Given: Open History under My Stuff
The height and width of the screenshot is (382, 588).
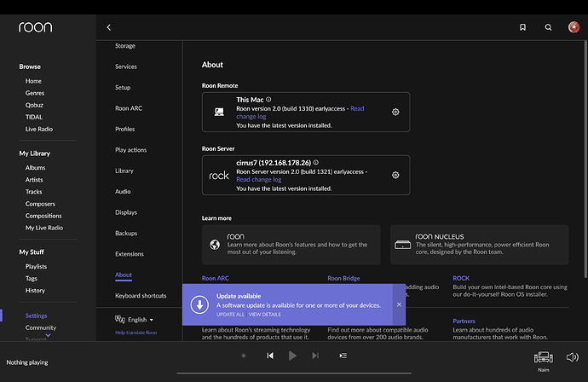Looking at the screenshot, I should pyautogui.click(x=35, y=291).
